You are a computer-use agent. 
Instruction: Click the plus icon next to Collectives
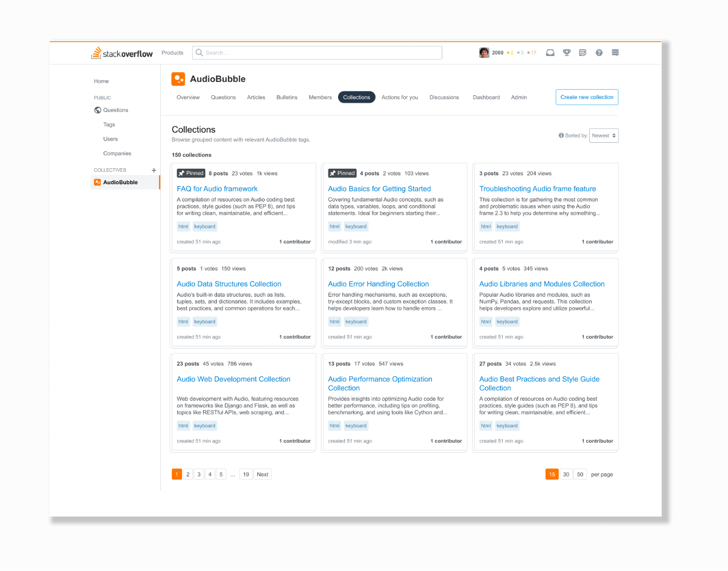tap(154, 170)
